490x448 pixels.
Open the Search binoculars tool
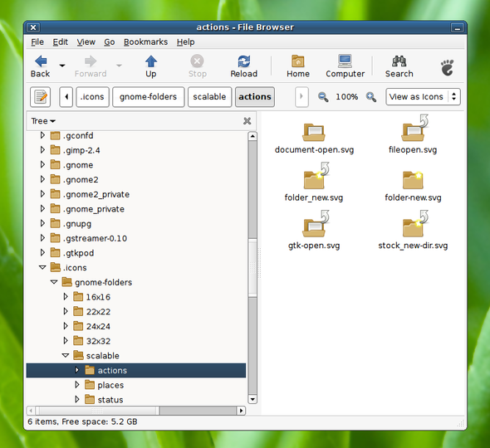pyautogui.click(x=399, y=66)
